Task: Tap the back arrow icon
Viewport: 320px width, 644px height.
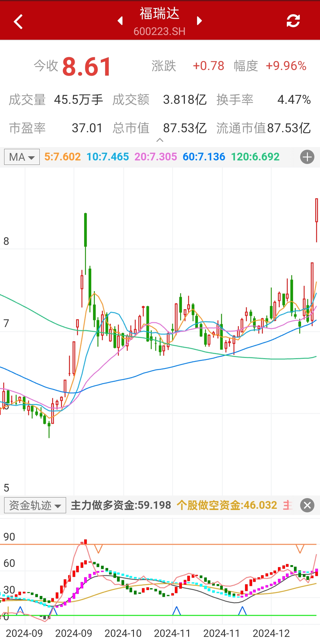Action: [x=18, y=22]
